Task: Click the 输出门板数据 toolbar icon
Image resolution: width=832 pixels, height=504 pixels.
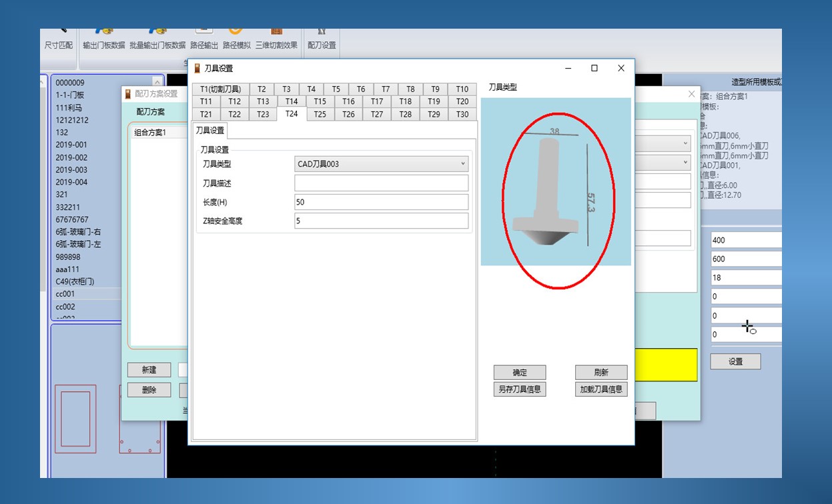Action: pos(103,38)
